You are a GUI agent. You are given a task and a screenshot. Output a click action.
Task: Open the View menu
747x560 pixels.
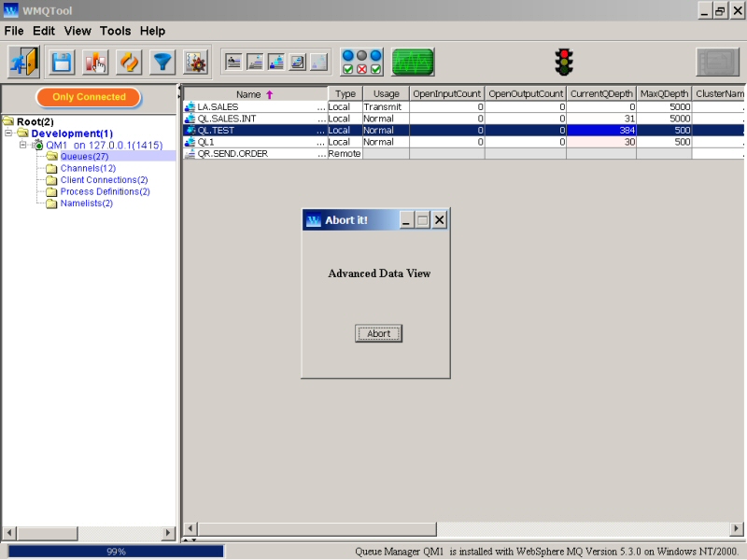78,31
